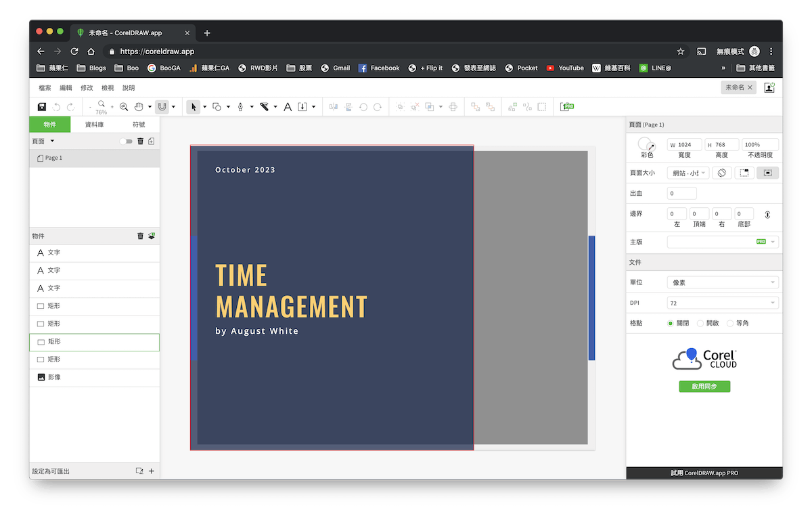Click the 啟用同步 green button

point(704,387)
